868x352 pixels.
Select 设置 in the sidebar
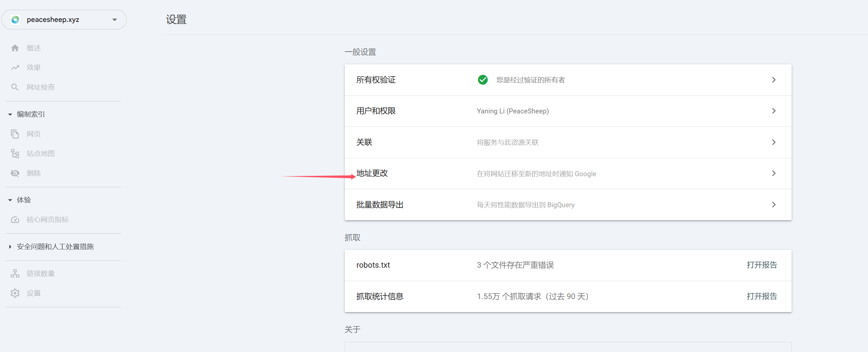(34, 293)
